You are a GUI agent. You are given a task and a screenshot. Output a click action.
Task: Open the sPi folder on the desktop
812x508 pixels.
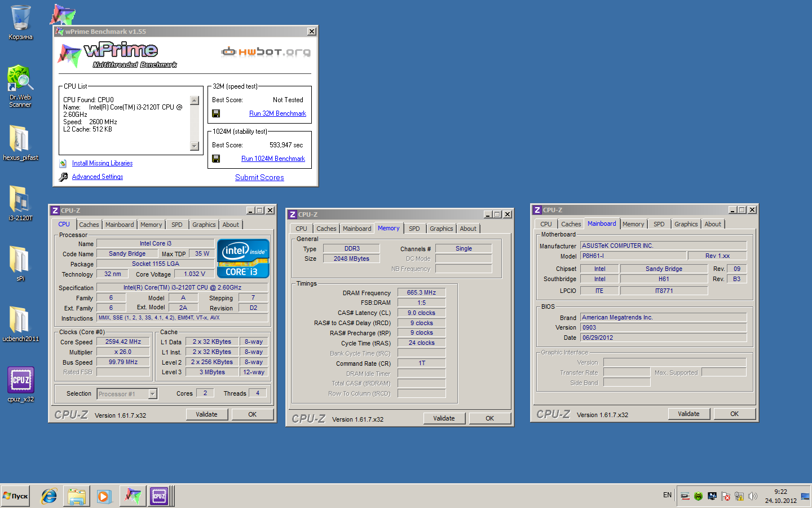[x=20, y=263]
